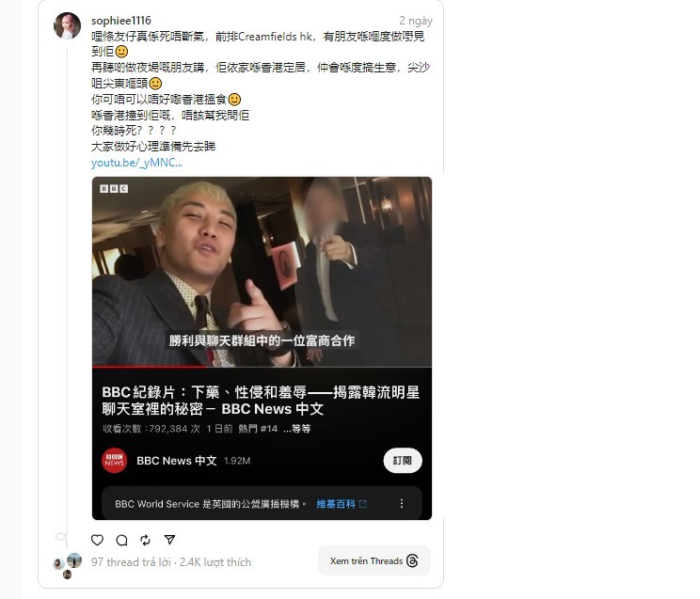Click the BBC 紀錄片 video title
Image resolution: width=700 pixels, height=599 pixels.
click(x=261, y=401)
